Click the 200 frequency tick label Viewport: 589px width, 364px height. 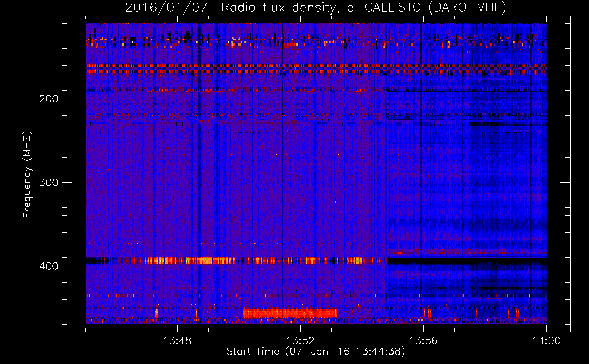point(49,99)
